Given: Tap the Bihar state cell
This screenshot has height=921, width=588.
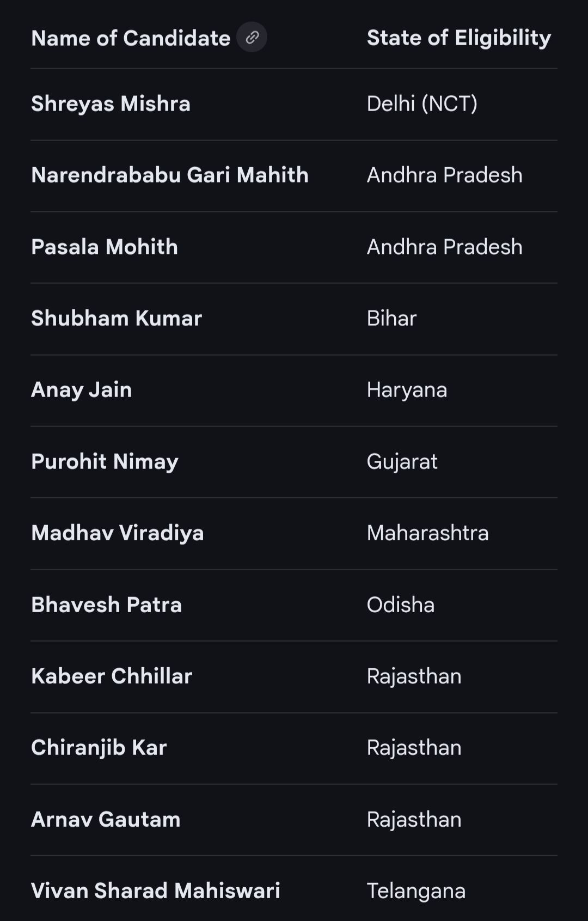Looking at the screenshot, I should click(x=391, y=318).
